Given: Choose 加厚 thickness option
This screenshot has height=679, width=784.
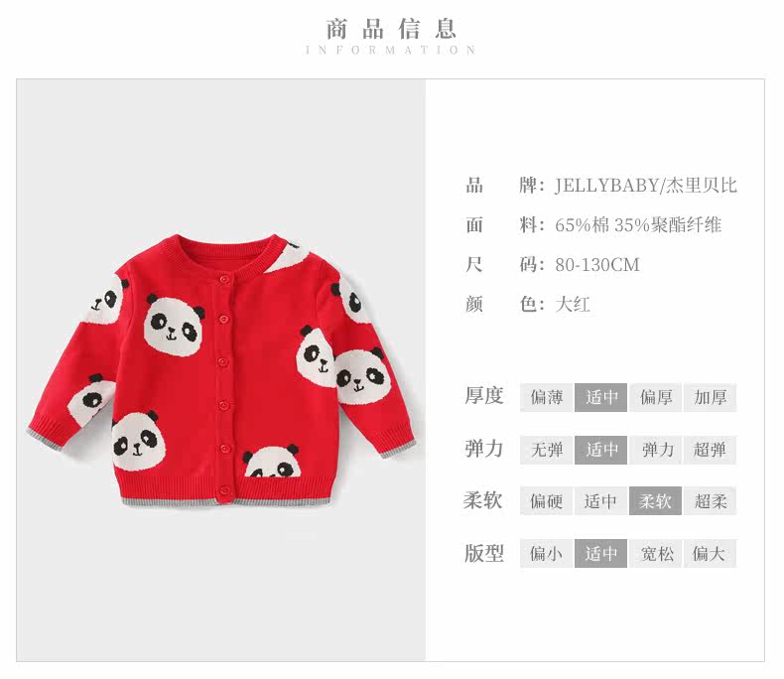Looking at the screenshot, I should [710, 397].
